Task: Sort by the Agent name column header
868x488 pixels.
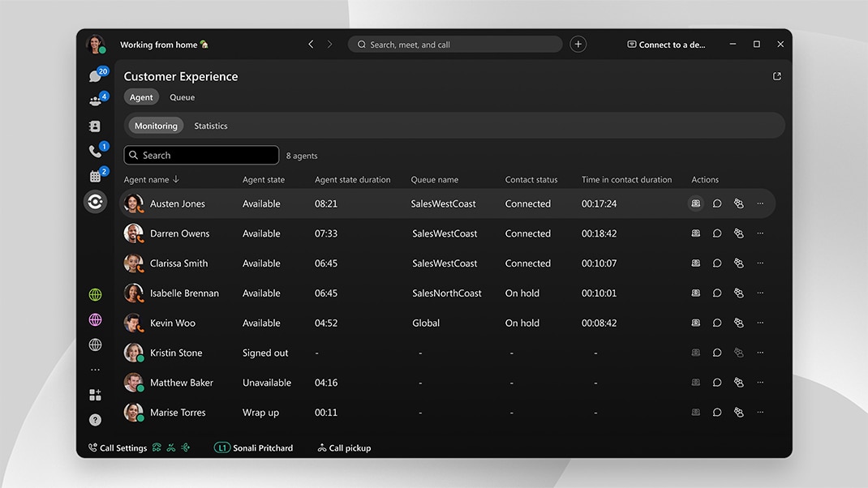Action: point(151,179)
